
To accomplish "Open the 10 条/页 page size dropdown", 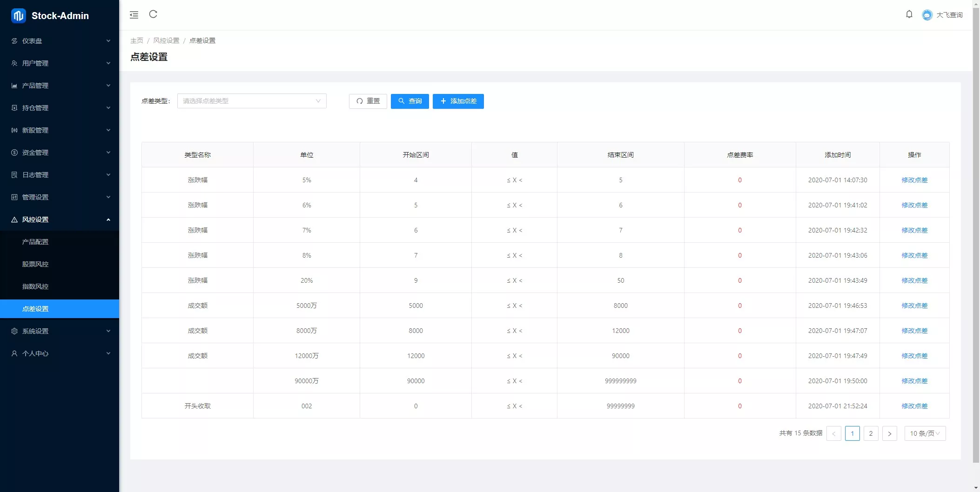I will [925, 433].
